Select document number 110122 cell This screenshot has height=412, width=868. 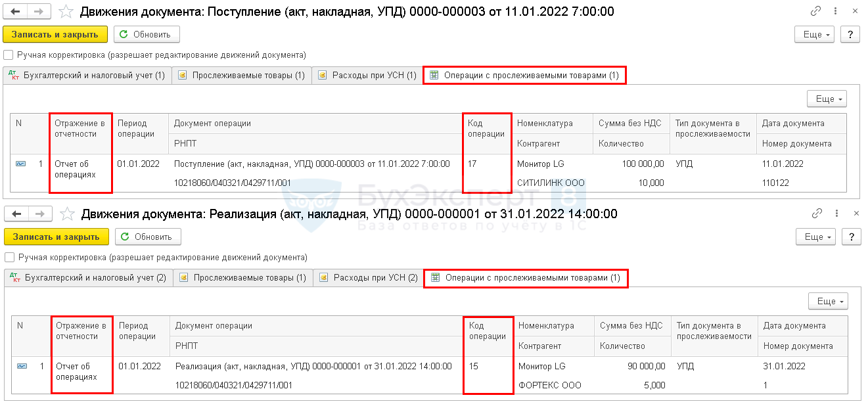click(802, 183)
